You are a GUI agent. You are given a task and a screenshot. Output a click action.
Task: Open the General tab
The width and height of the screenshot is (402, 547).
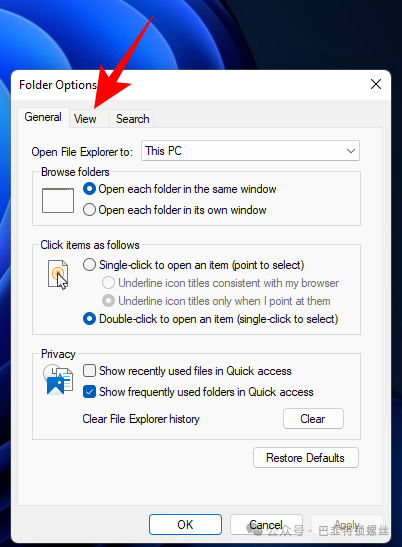[x=43, y=117]
